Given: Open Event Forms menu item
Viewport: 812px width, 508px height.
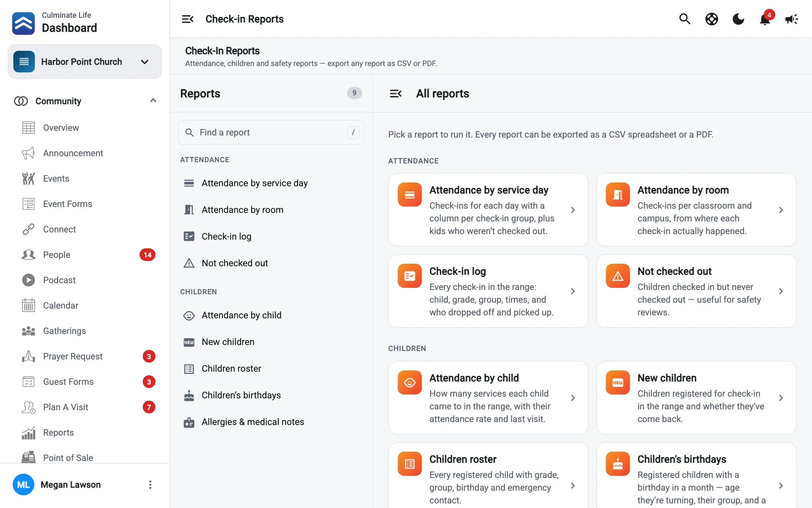Looking at the screenshot, I should coord(85,204).
